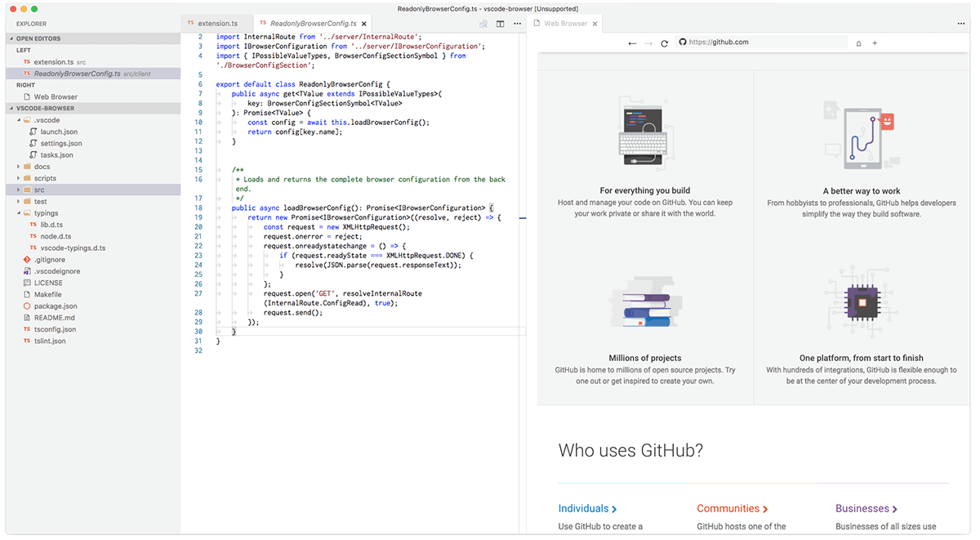Viewport: 980px width, 540px height.
Task: Click the home icon in the browser toolbar
Action: [858, 42]
